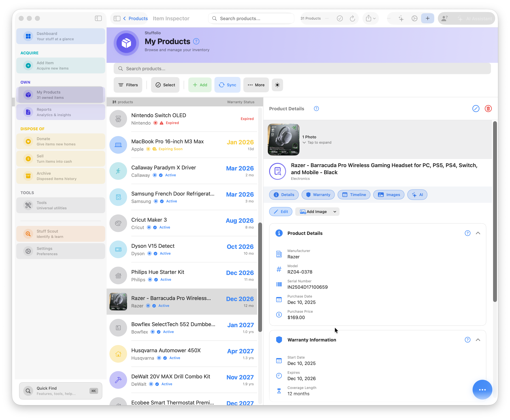Click the AI Assistant sparkle icon top right
The image size is (510, 420).
[x=460, y=18]
